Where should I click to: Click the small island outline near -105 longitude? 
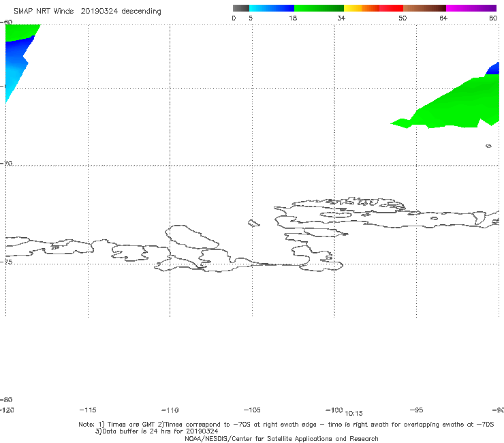click(254, 223)
